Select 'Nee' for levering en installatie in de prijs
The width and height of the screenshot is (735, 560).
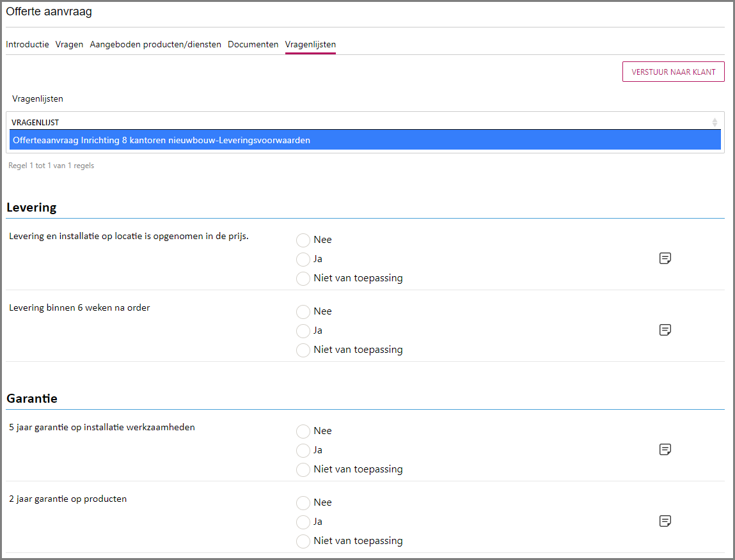(303, 240)
